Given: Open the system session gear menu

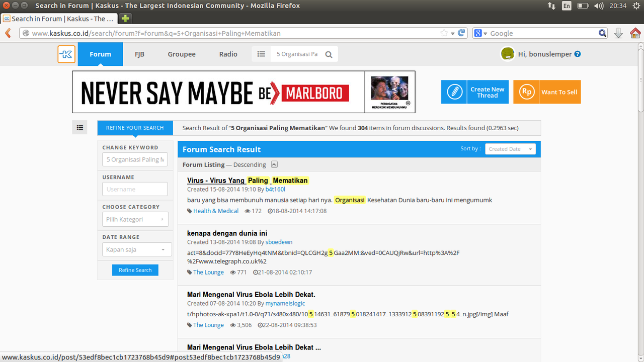Looking at the screenshot, I should pos(636,6).
